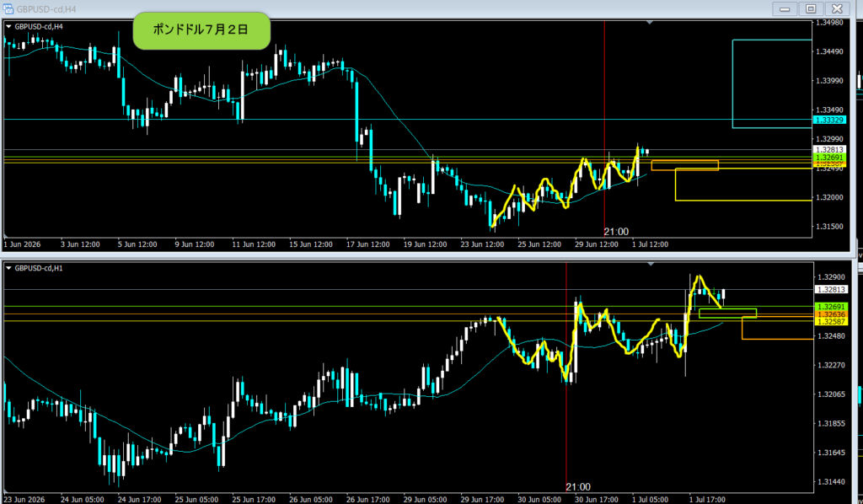Select the small orange rectangle object on H4 chart

pos(684,165)
